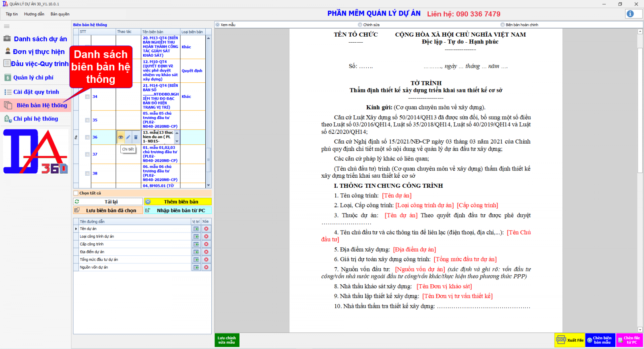Click the insert position icon for Tổng mức đầu tư dự án
644x349 pixels.
tap(196, 260)
